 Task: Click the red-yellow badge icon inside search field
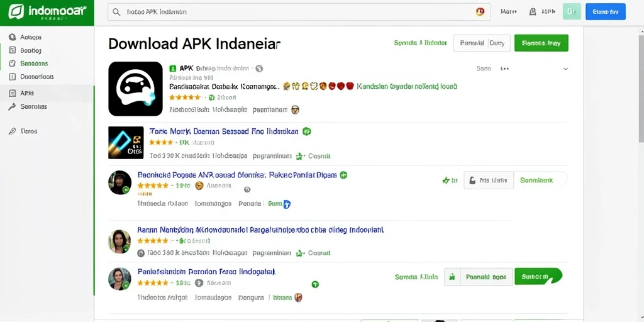[x=480, y=12]
